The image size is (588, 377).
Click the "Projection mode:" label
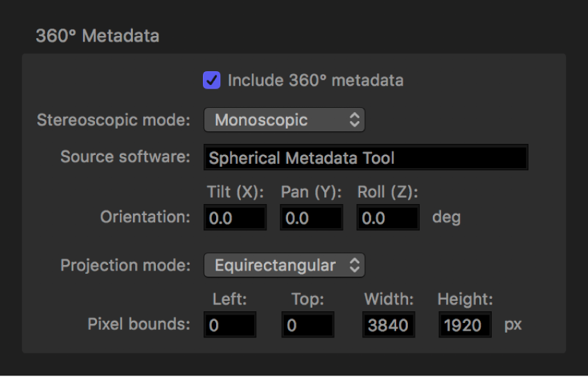coord(125,265)
